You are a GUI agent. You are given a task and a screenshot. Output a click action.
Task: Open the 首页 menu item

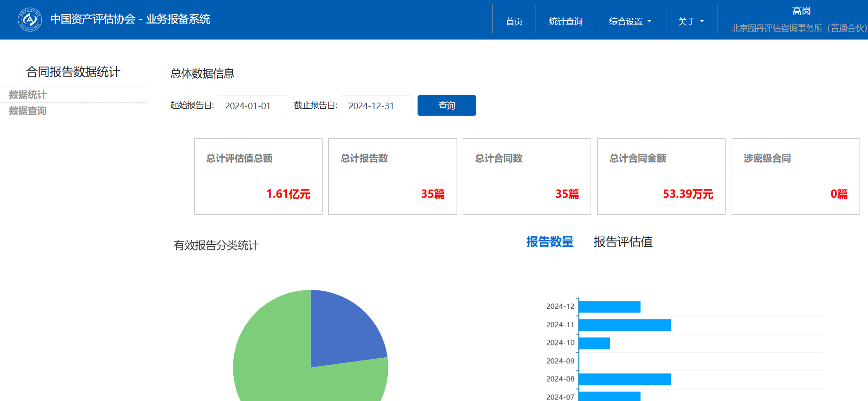tap(514, 21)
